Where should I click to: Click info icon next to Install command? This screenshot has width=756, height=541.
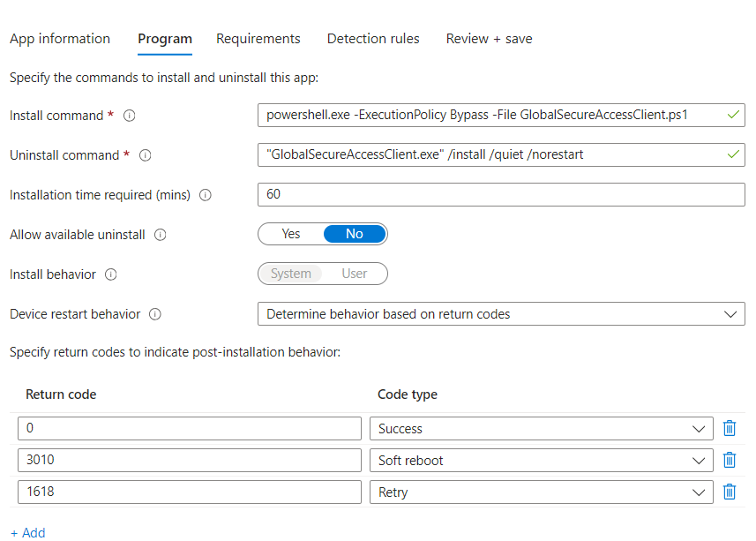point(130,116)
